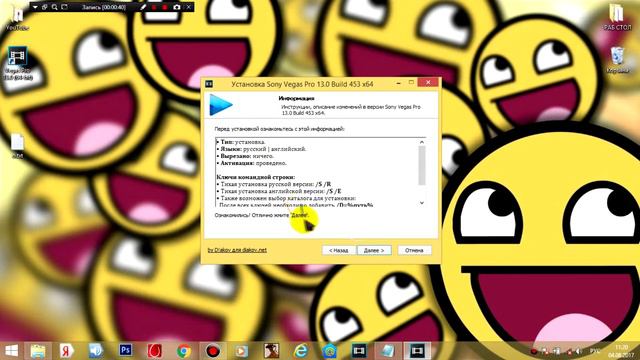Click 'Тихая установка английской версии' line
This screenshot has height=360, width=640.
click(279, 191)
